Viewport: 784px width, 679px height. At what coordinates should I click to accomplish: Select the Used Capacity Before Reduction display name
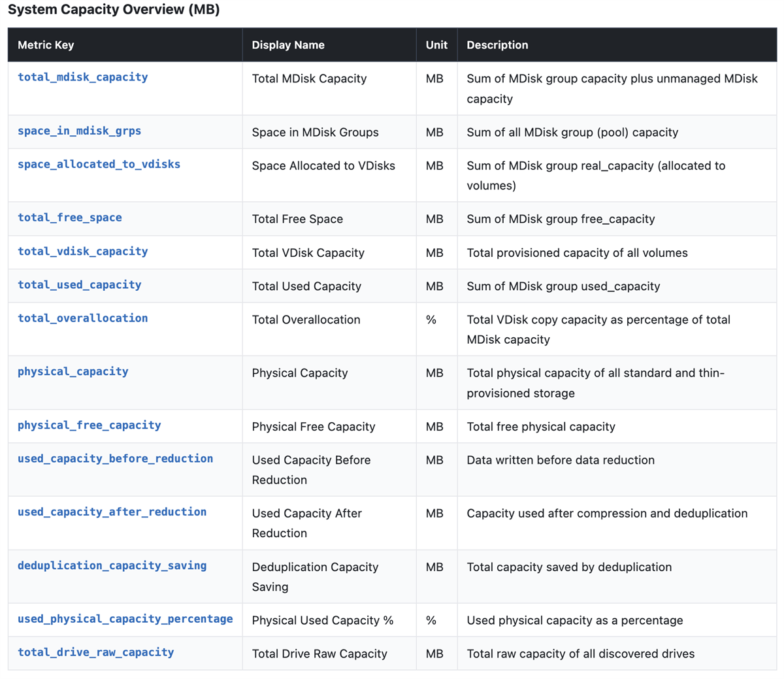coord(312,469)
